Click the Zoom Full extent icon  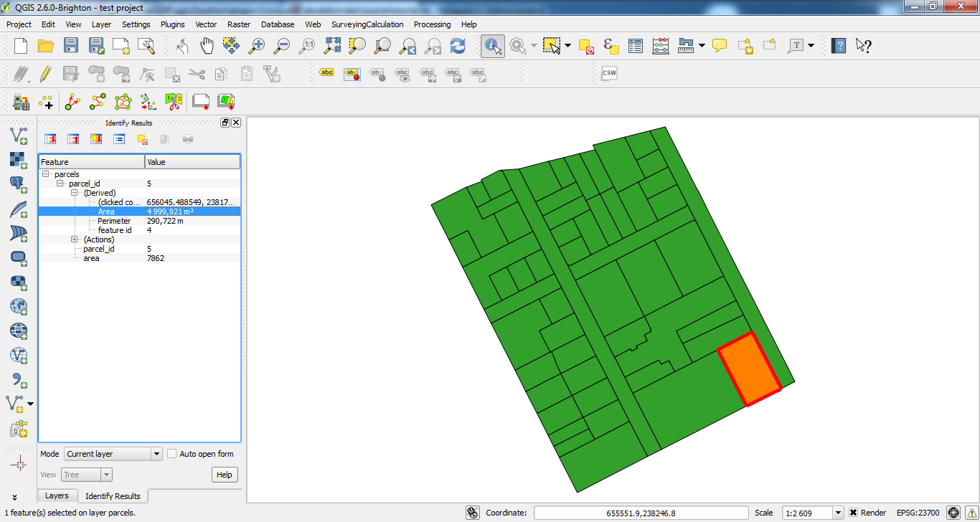(x=332, y=46)
